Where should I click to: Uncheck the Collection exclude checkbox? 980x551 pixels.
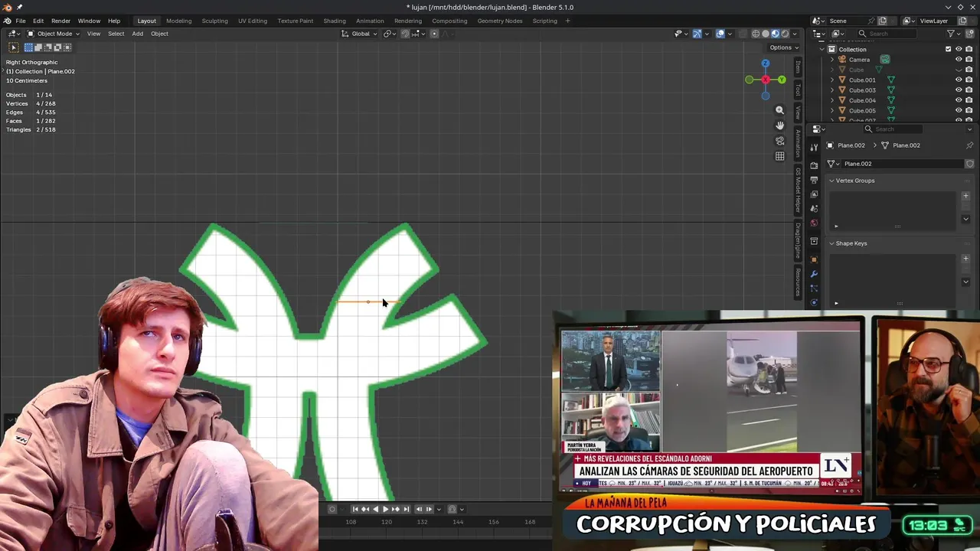tap(948, 49)
